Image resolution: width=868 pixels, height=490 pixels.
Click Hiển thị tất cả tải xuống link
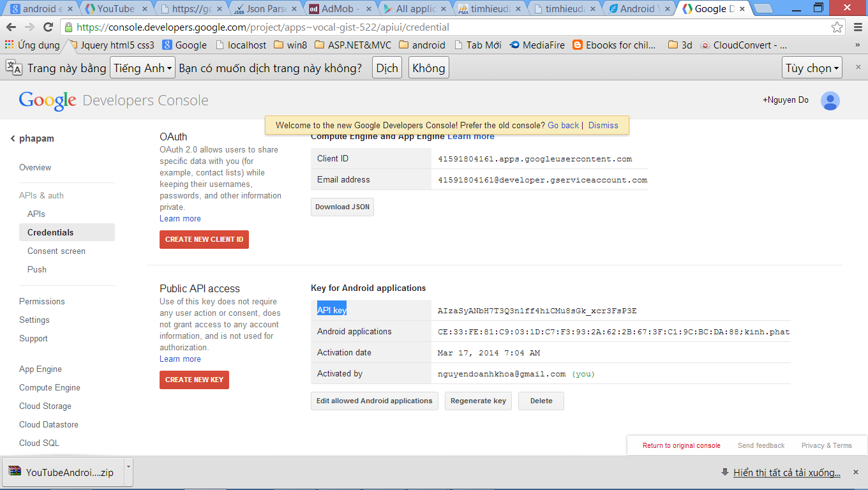coord(787,473)
